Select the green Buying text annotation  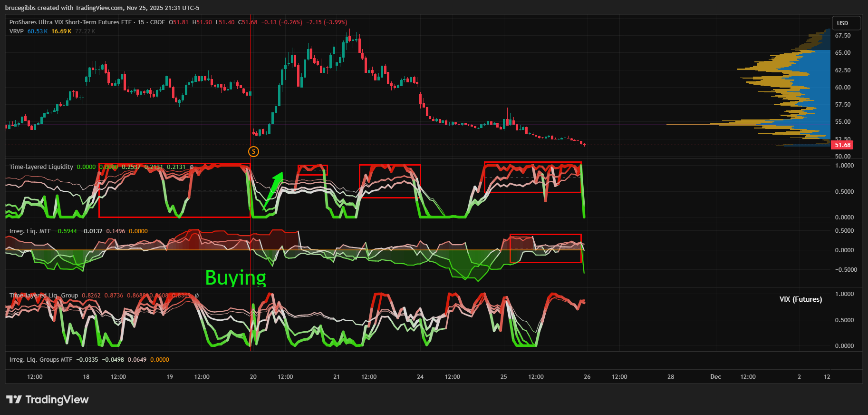[x=235, y=277]
